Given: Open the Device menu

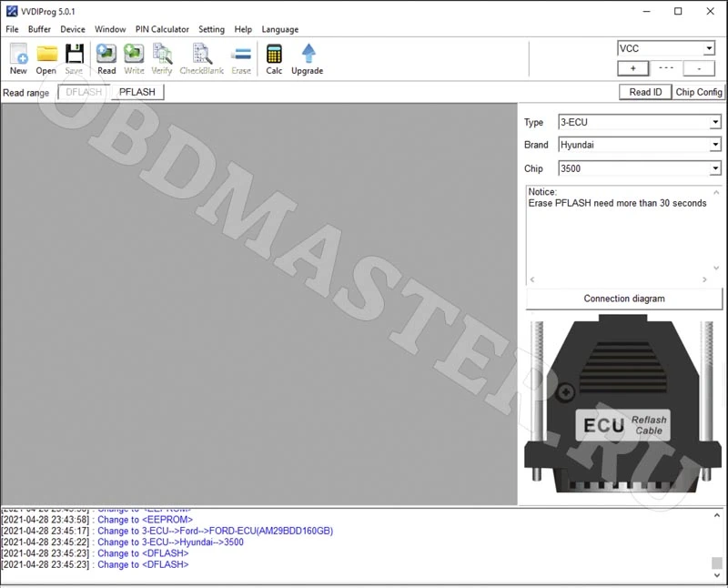Looking at the screenshot, I should point(73,29).
